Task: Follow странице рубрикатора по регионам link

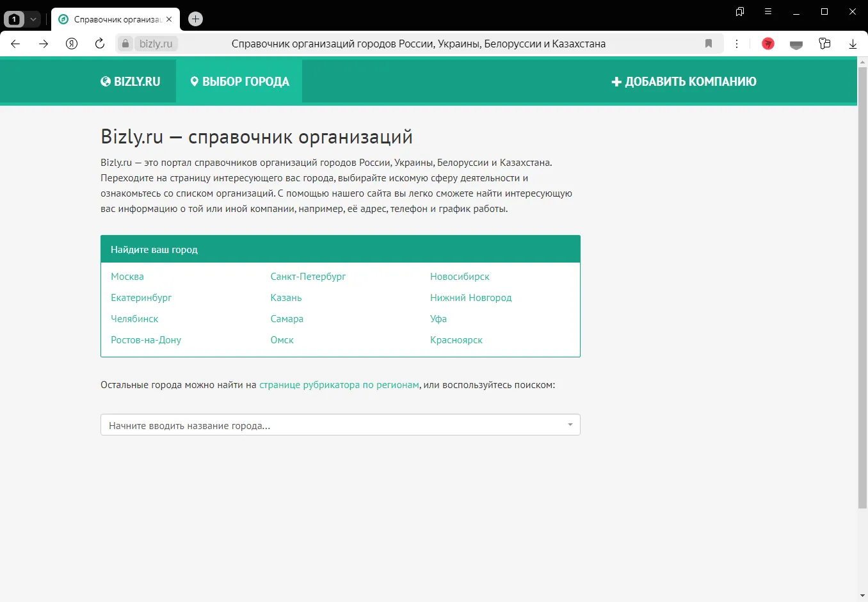Action: click(x=339, y=385)
